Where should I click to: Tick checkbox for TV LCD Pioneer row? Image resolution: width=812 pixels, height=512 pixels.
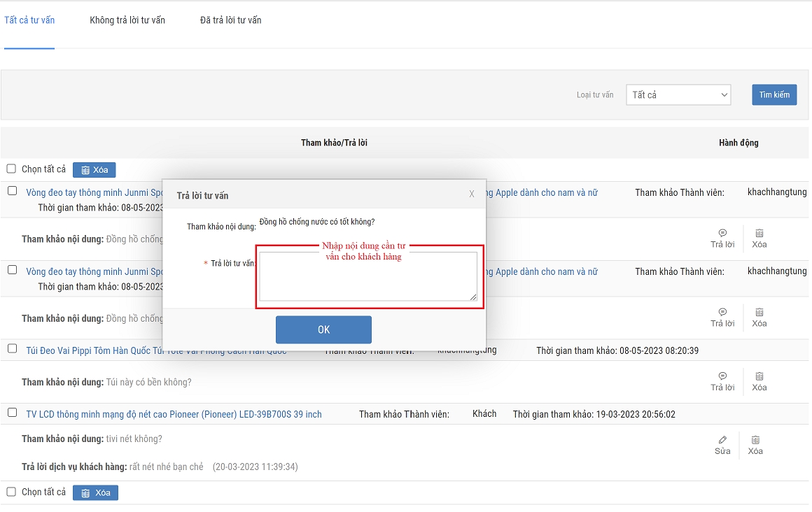[12, 413]
